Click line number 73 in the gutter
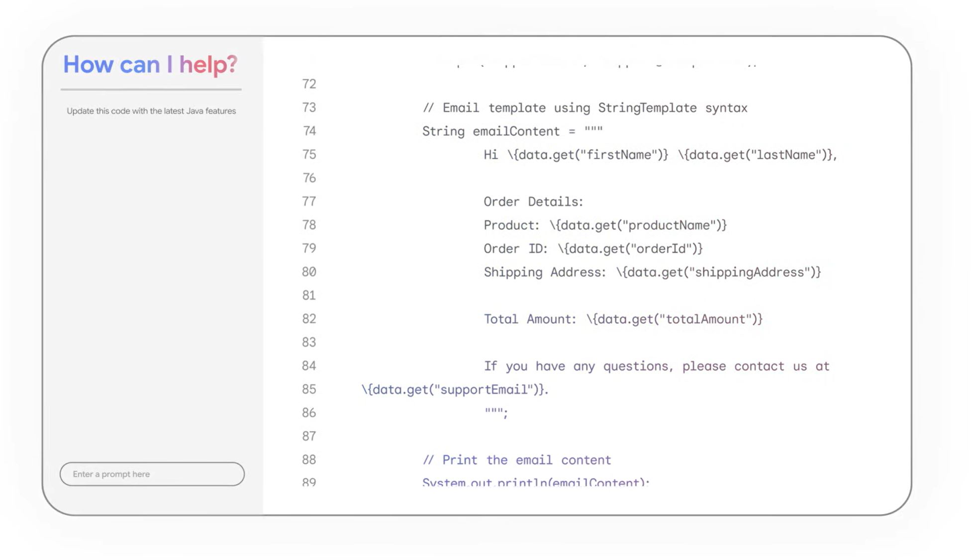 (x=309, y=107)
